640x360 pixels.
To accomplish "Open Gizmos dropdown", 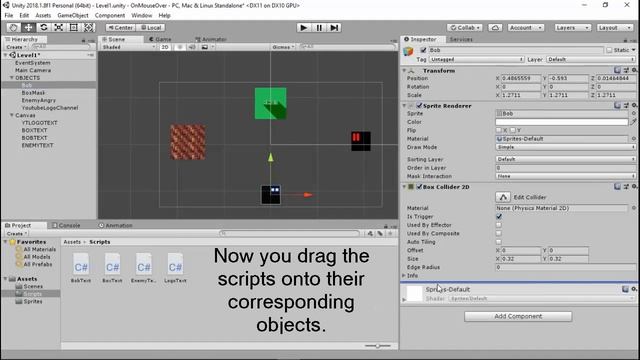I will tap(283, 47).
